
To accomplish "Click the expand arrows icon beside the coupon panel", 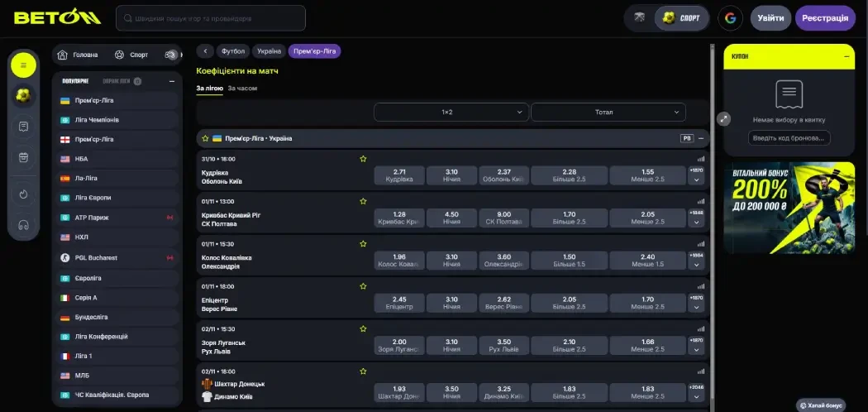I will pyautogui.click(x=724, y=118).
